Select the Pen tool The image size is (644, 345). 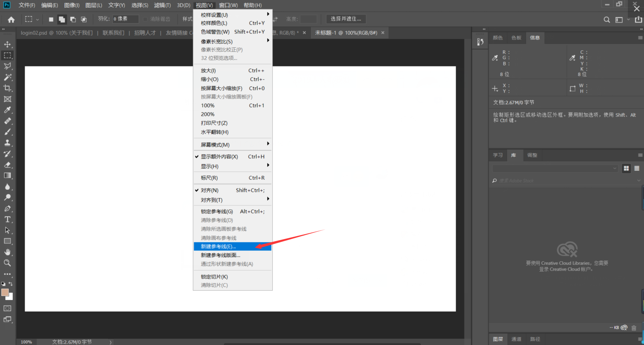coord(7,208)
